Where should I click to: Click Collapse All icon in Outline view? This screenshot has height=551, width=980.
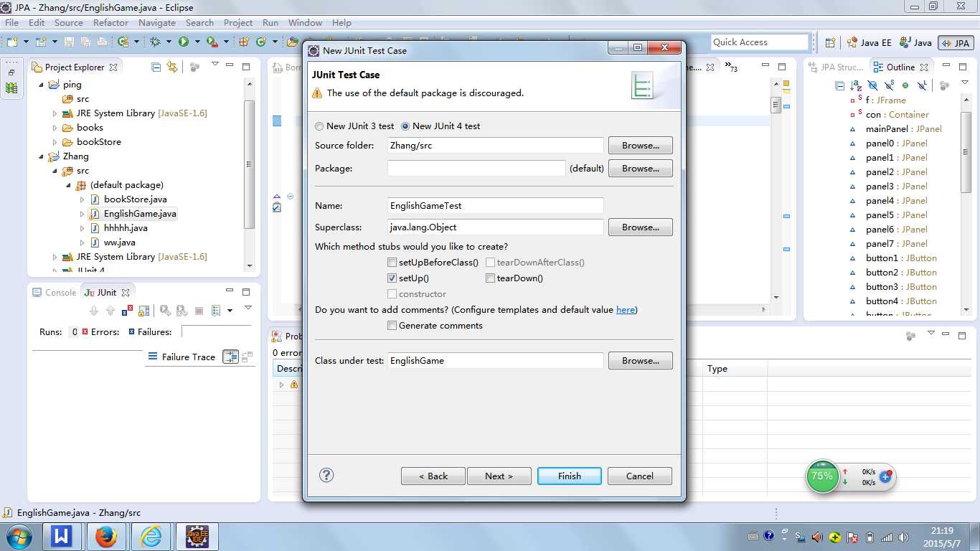click(x=839, y=85)
